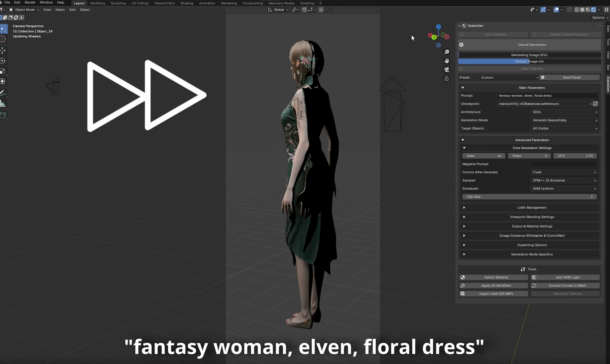Open the viewport Add menu

[72, 10]
